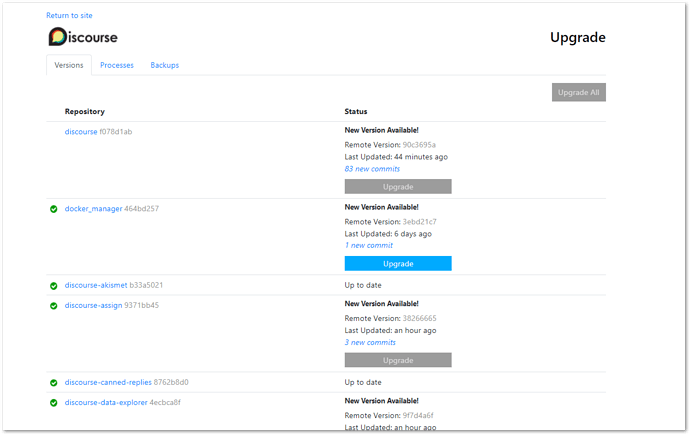The image size is (690, 434).
Task: Follow the Return to site link
Action: click(70, 15)
